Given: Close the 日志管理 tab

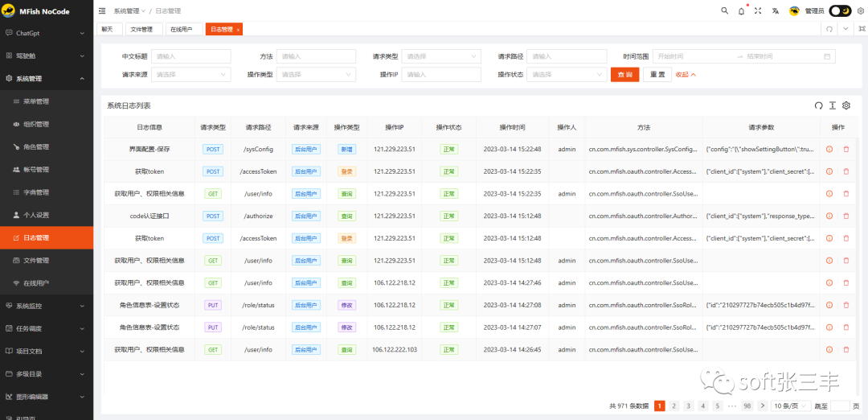Looking at the screenshot, I should click(238, 30).
